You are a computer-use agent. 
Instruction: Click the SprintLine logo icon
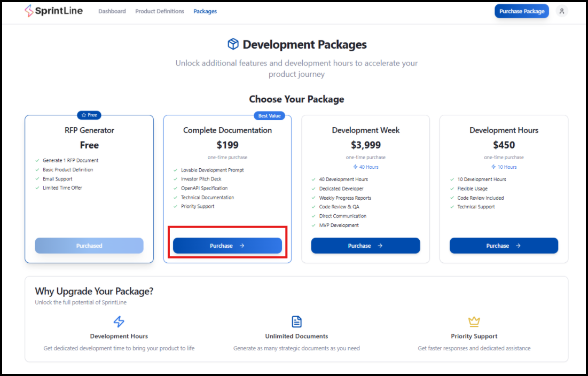(x=29, y=11)
